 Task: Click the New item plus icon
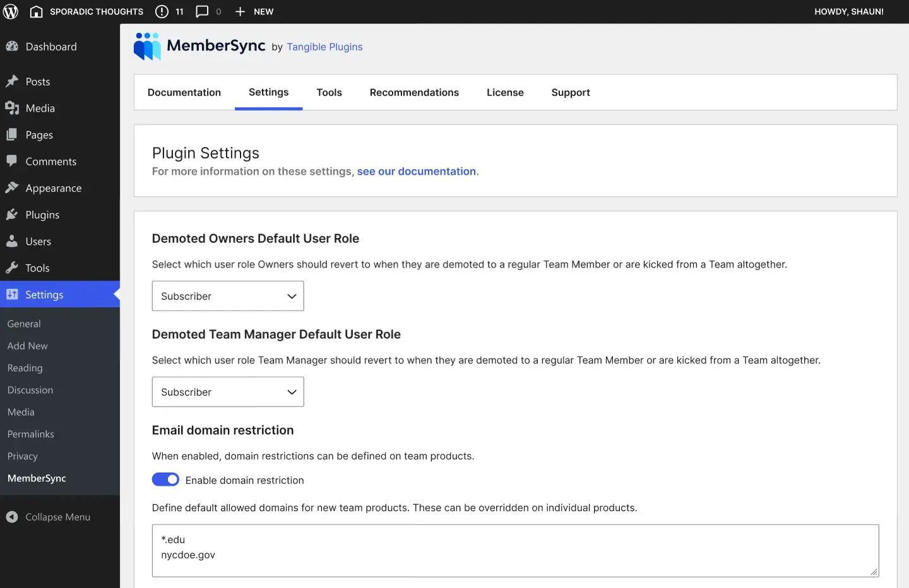pos(240,11)
